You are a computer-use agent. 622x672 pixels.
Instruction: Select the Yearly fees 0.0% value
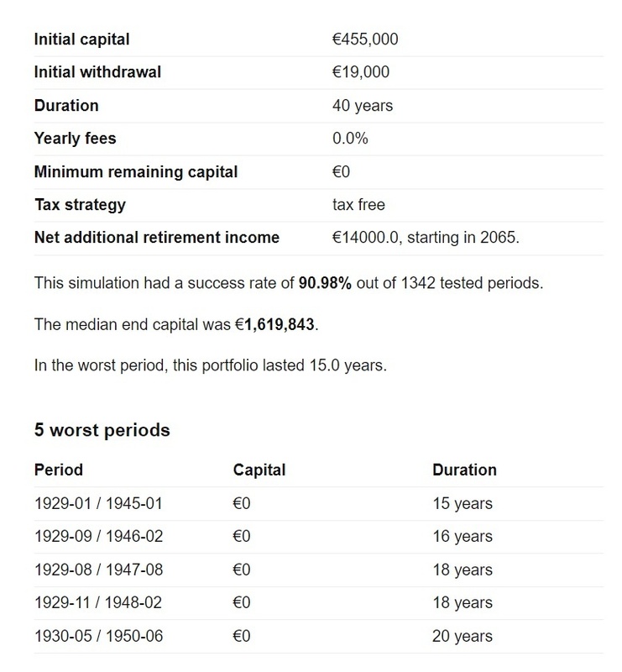click(350, 139)
